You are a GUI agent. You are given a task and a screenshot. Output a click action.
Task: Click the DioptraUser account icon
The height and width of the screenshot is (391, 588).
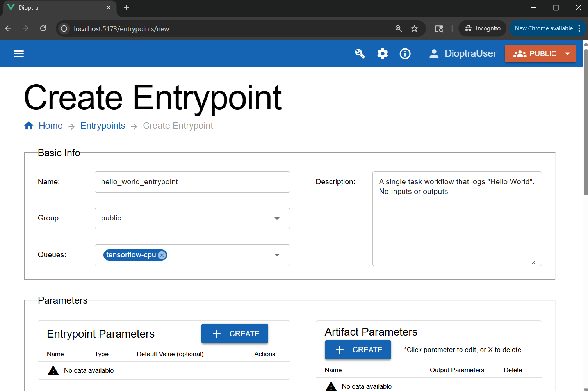[434, 53]
